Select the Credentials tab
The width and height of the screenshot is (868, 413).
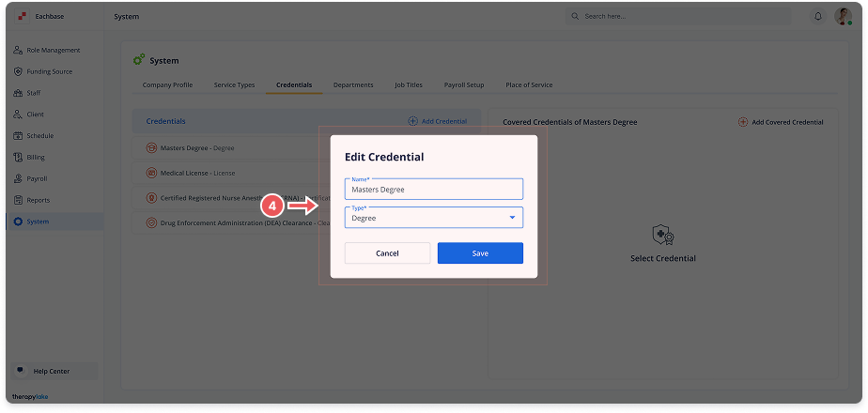pyautogui.click(x=294, y=85)
